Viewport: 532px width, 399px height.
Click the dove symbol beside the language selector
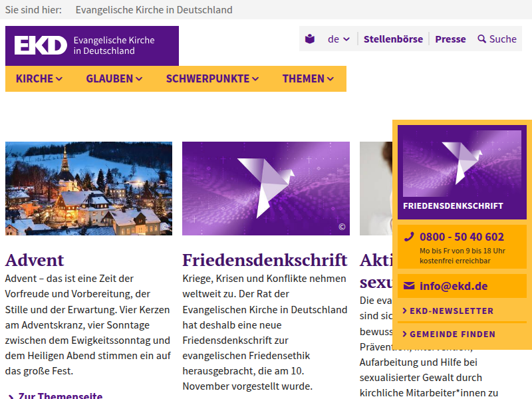309,39
